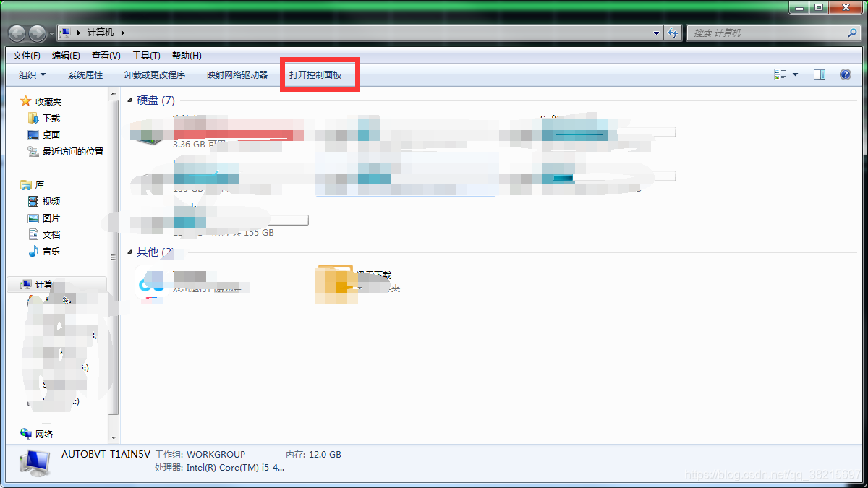The height and width of the screenshot is (488, 868).
Task: Open the 组织 dropdown
Action: pos(33,74)
